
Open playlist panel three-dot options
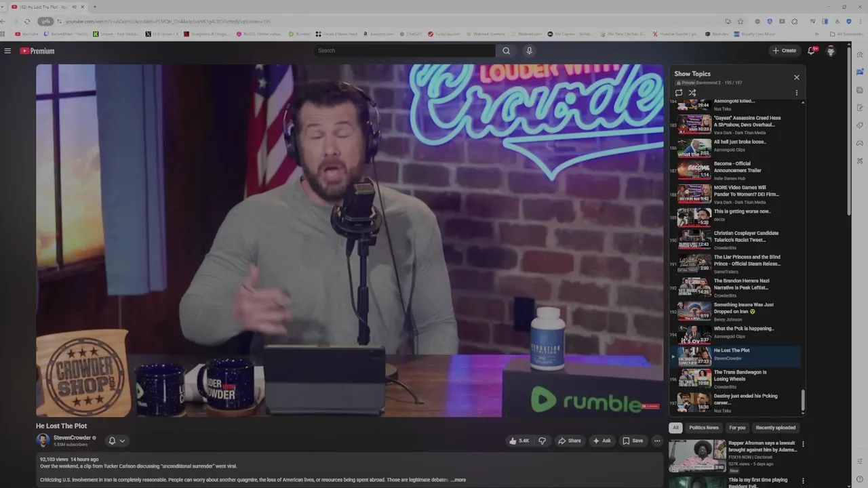click(x=797, y=93)
